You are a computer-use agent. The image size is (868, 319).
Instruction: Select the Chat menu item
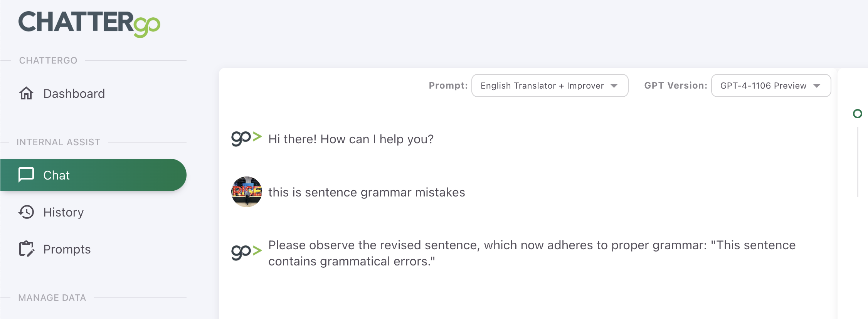pos(93,175)
